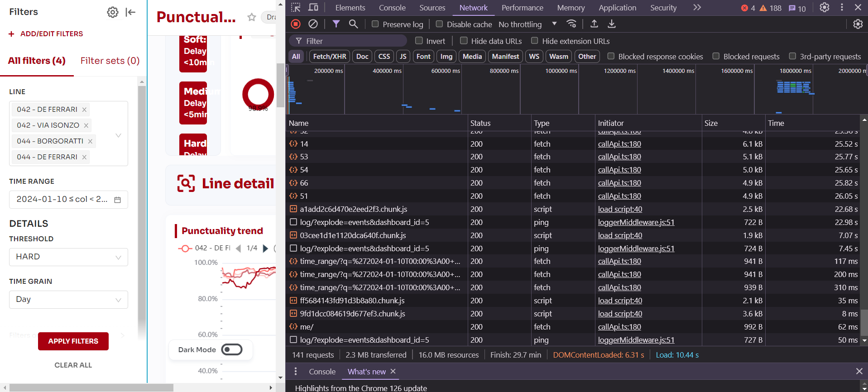Toggle the network filter funnel icon
This screenshot has height=392, width=868.
tap(336, 24)
